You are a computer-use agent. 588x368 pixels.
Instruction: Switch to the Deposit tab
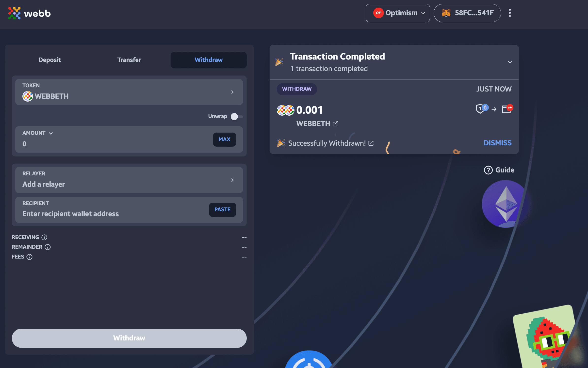click(49, 60)
